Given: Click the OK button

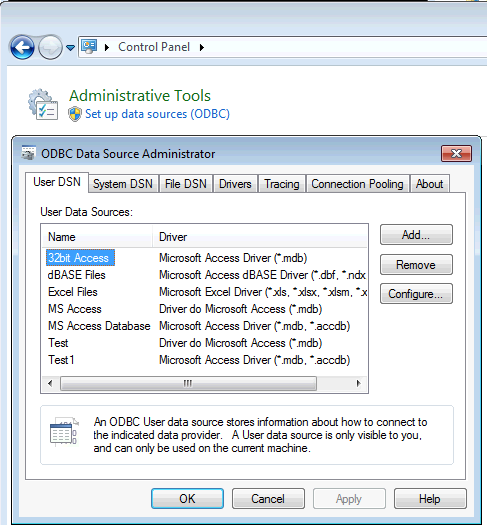Looking at the screenshot, I should 187,499.
